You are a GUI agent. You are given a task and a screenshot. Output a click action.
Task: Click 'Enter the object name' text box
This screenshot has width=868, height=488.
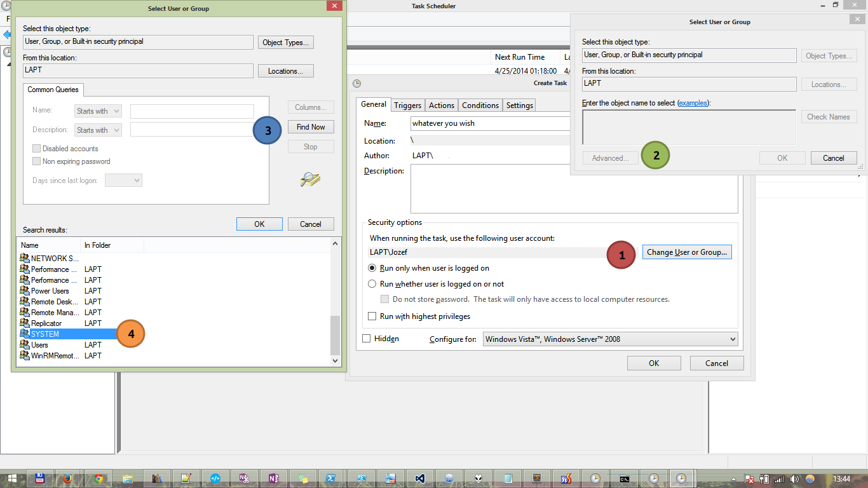pos(689,127)
